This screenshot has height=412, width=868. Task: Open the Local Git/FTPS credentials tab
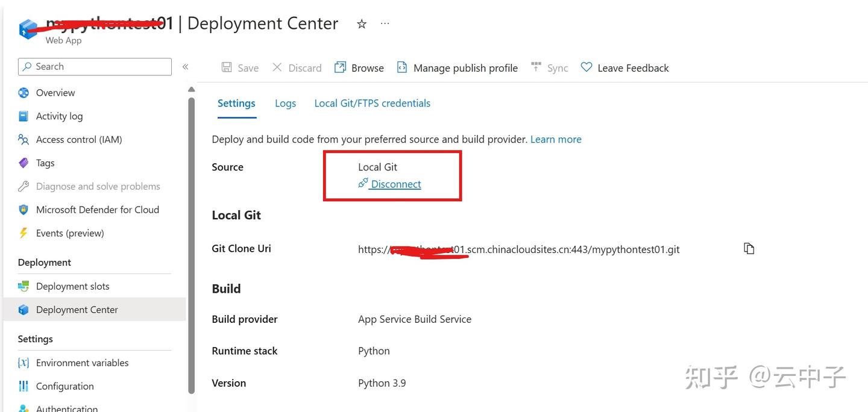coord(372,103)
